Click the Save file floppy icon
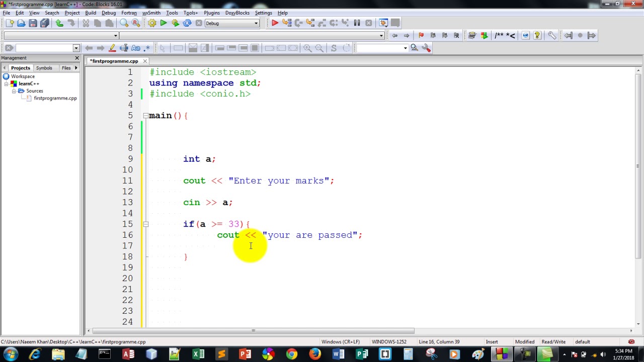644x362 pixels. tap(33, 23)
